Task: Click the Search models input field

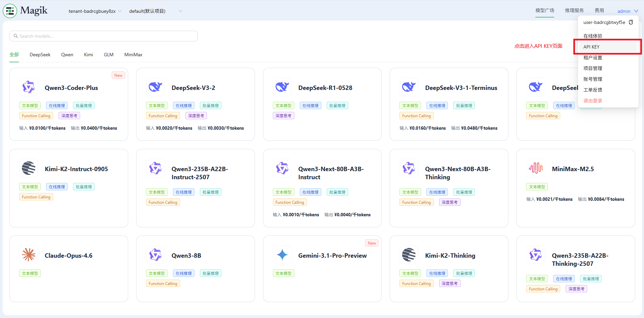Action: pyautogui.click(x=104, y=36)
